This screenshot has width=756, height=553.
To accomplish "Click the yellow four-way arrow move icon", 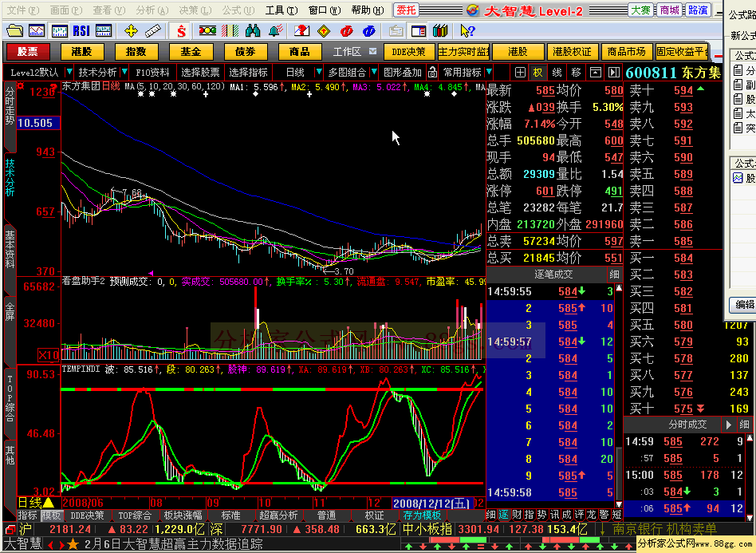I will [x=131, y=31].
